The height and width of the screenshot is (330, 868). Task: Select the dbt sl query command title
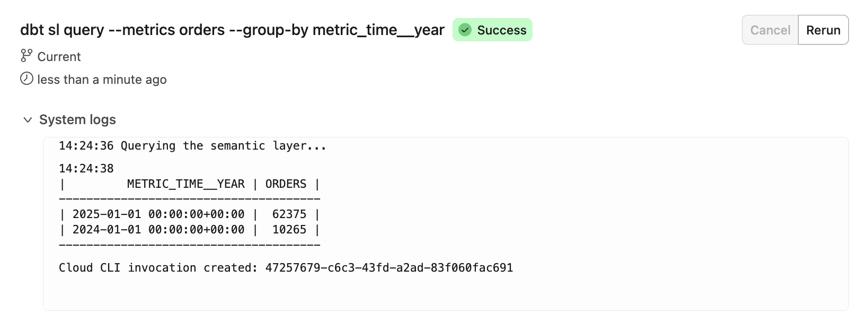coord(232,30)
